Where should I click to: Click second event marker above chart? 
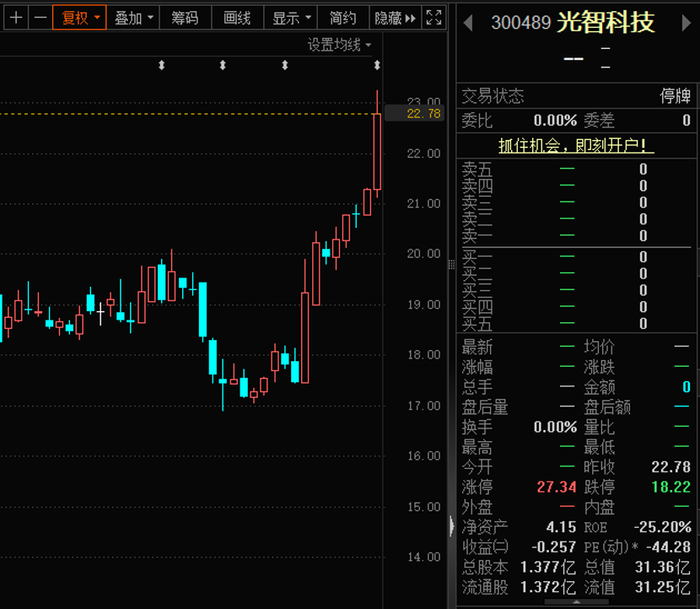pyautogui.click(x=223, y=65)
